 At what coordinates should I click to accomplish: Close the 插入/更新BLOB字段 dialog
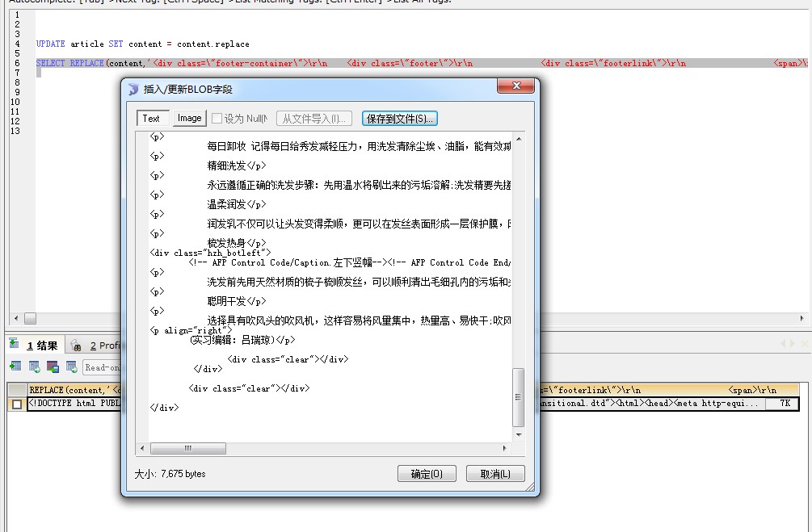[x=515, y=86]
